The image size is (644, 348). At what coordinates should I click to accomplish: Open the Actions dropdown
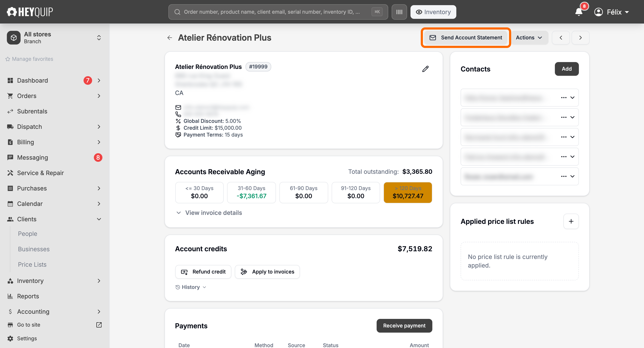pos(529,37)
